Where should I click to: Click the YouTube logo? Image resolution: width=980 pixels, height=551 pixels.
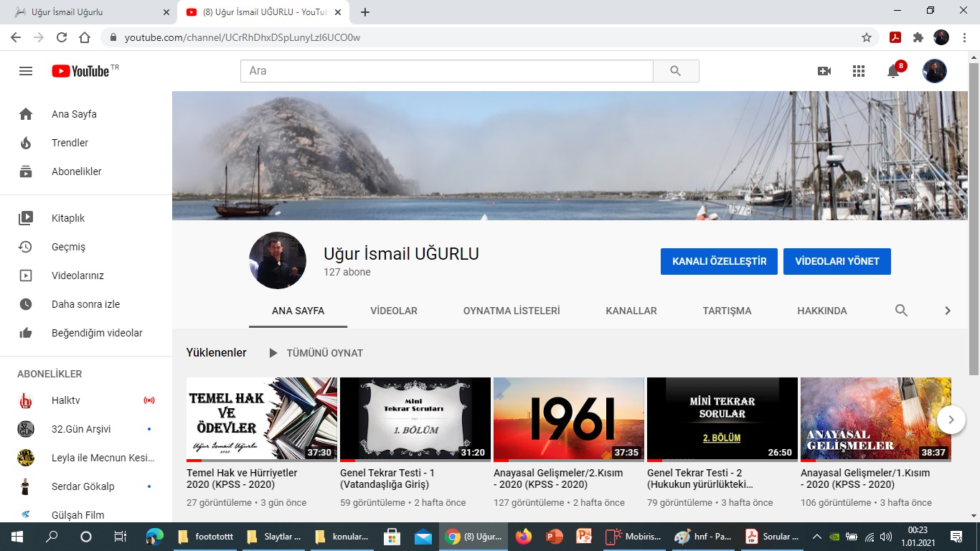point(80,71)
